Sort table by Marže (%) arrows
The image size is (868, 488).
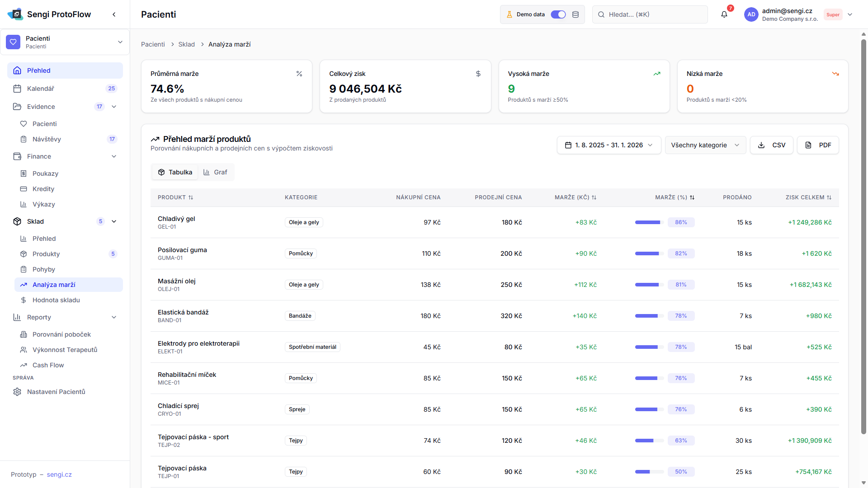(x=692, y=197)
